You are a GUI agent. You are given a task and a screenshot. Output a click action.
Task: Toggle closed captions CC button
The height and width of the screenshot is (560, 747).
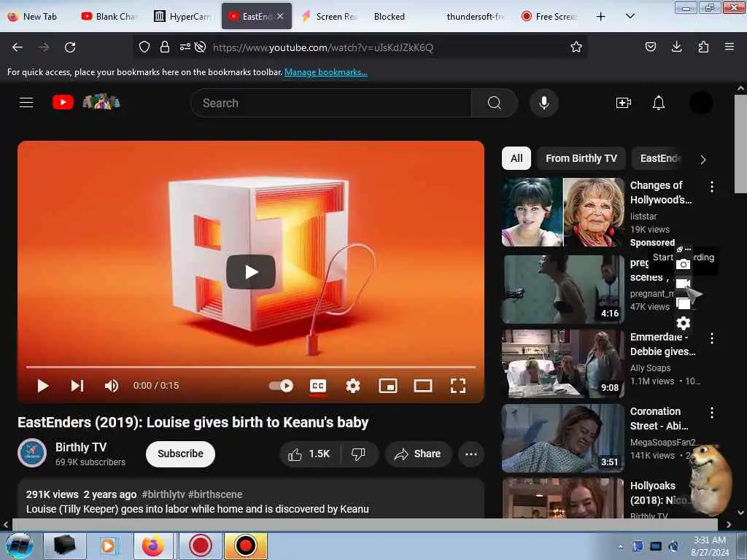318,386
